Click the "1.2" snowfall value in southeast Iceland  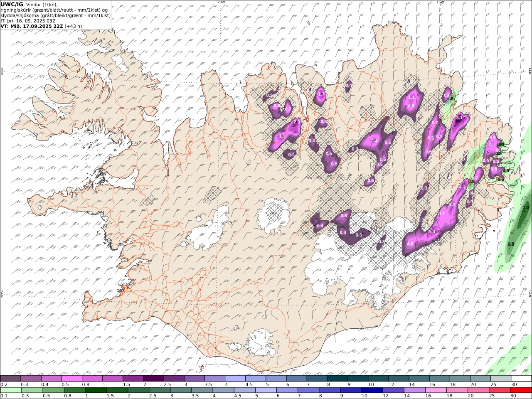(453, 205)
